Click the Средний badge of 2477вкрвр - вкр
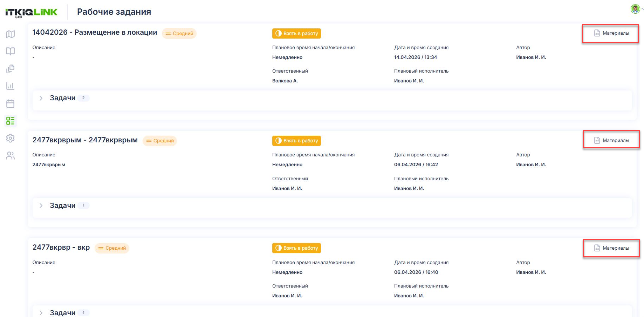644x317 pixels. 112,248
